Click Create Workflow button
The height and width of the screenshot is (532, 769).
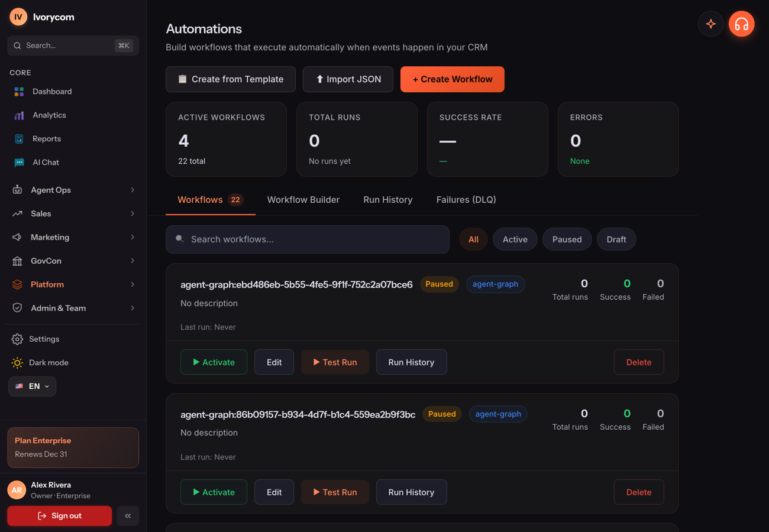pyautogui.click(x=453, y=79)
